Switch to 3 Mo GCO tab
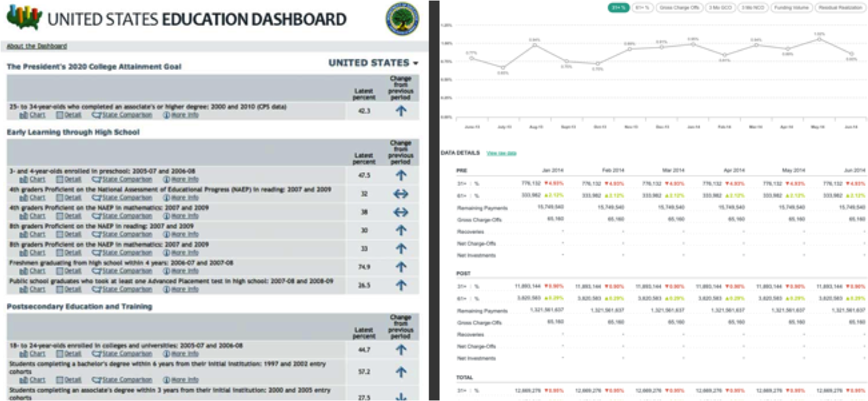This screenshot has height=401, width=868. click(x=720, y=8)
